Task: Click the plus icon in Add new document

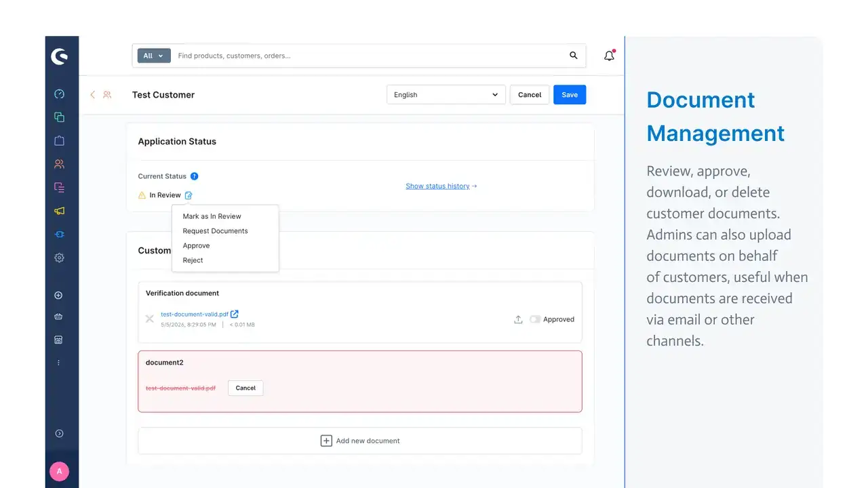Action: [x=326, y=441]
